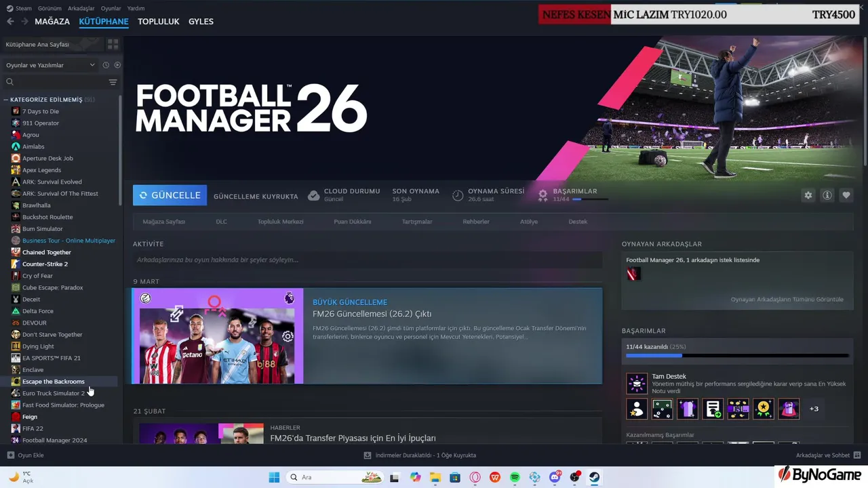
Task: Switch library to grid view icon
Action: pyautogui.click(x=113, y=44)
